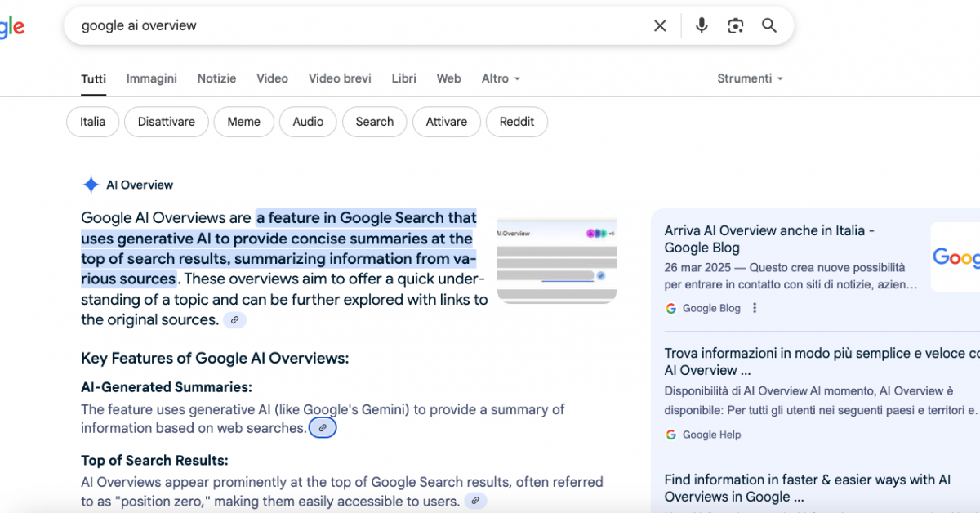Switch to the Web tab
The image size is (980, 513).
448,78
